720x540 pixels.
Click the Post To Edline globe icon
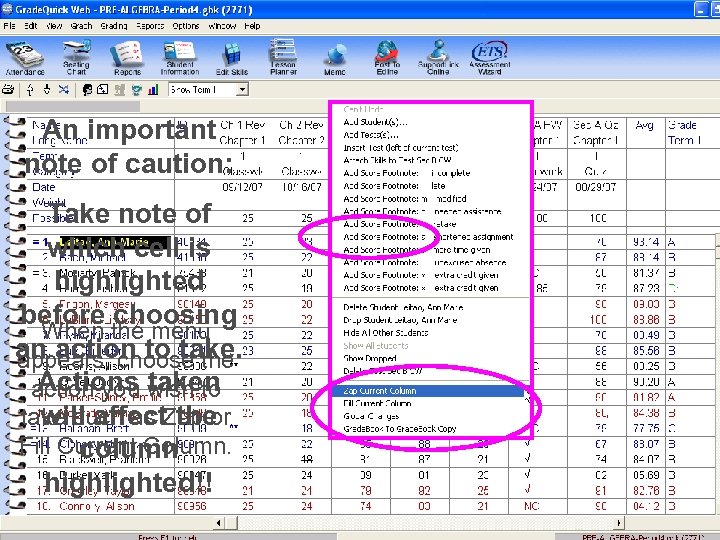click(387, 58)
